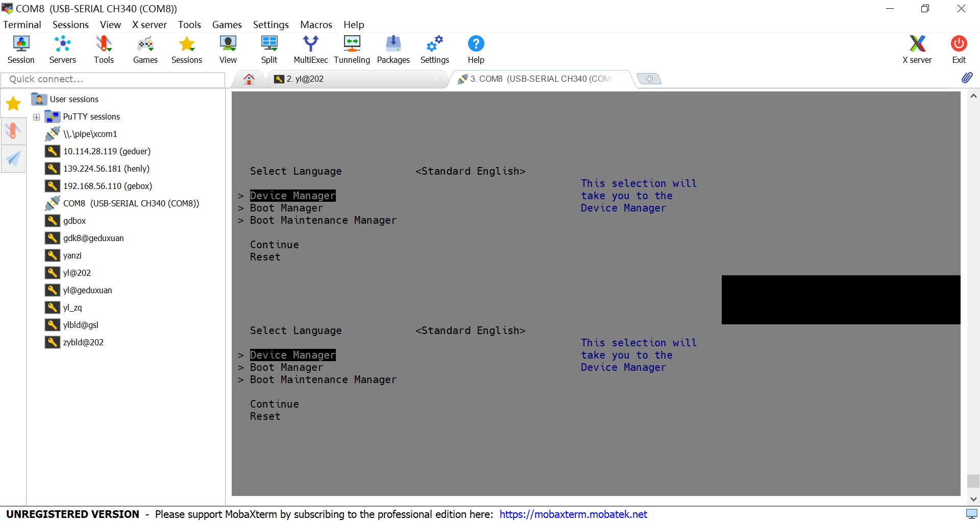The image size is (980, 521).
Task: Select the sidebar Macros paper plane icon
Action: (13, 158)
